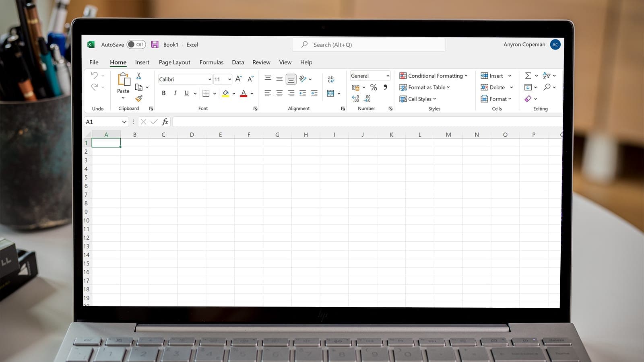
Task: Switch to the Data tab
Action: (x=238, y=62)
